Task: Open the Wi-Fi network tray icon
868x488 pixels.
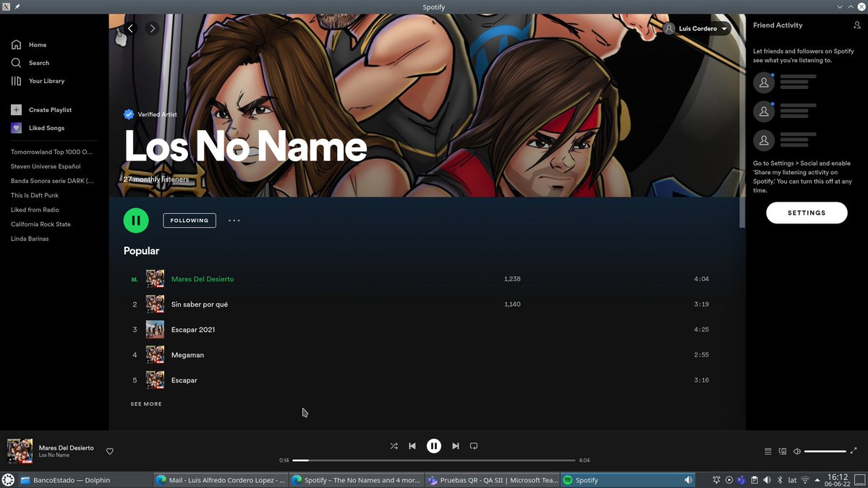Action: click(805, 480)
